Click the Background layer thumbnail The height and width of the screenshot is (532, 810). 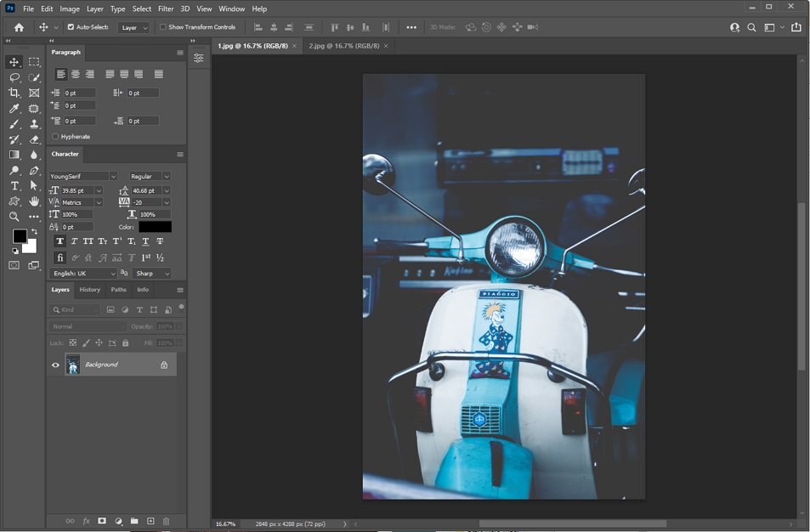(x=73, y=365)
